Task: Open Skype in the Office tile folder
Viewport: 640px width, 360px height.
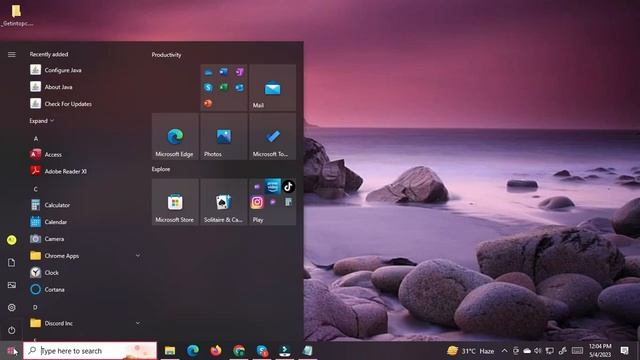Action: tap(208, 87)
